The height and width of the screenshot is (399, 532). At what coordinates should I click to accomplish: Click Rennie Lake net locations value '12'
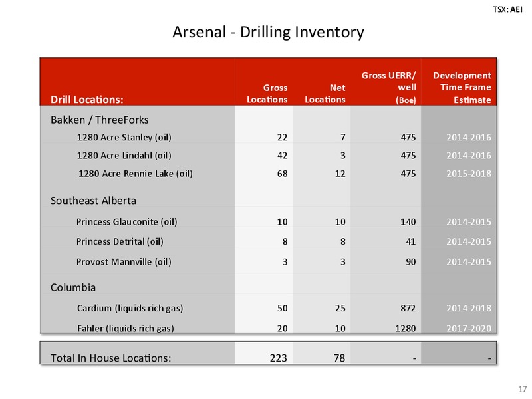pyautogui.click(x=340, y=174)
